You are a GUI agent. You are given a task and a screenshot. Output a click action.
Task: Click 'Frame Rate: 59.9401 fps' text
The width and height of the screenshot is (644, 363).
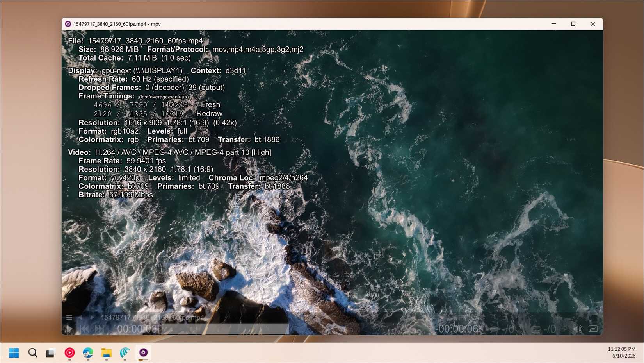122,161
